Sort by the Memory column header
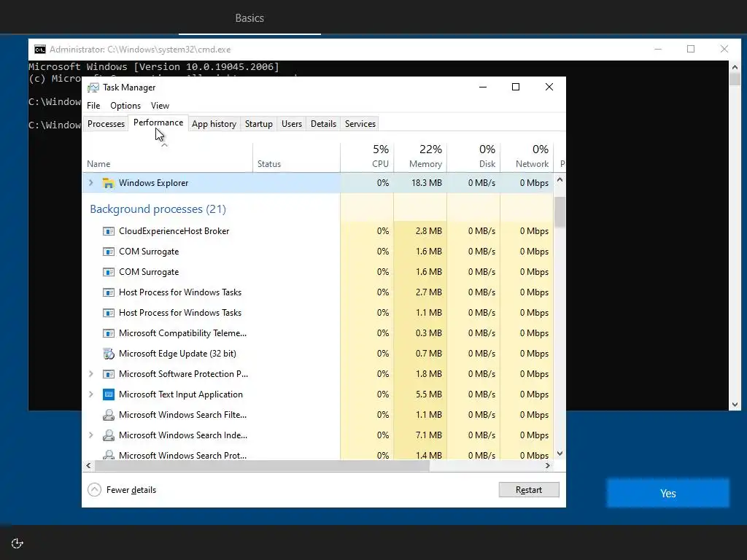This screenshot has width=747, height=560. [x=420, y=157]
